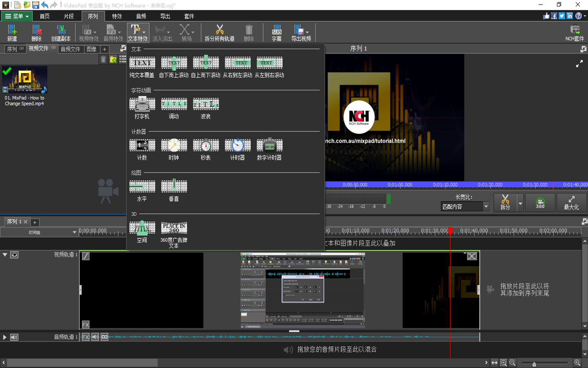Screen dimensions: 588x368
Task: Open the video clip FX button
Action: (86, 325)
